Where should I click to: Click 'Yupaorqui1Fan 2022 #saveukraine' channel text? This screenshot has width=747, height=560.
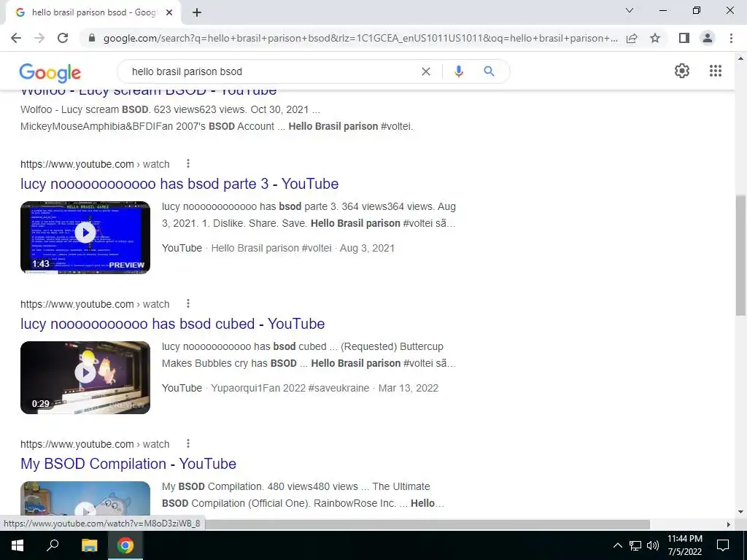click(x=290, y=388)
